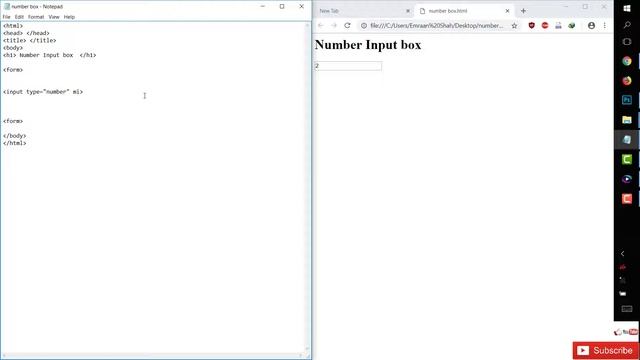Maximize the Notepad window
The width and height of the screenshot is (640, 360).
pos(282,7)
